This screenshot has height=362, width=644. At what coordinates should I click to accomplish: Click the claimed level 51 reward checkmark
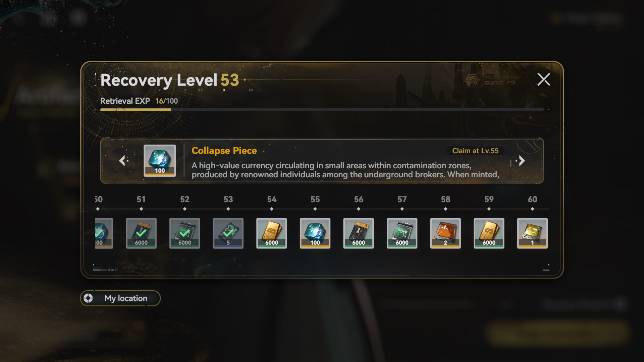click(x=141, y=232)
